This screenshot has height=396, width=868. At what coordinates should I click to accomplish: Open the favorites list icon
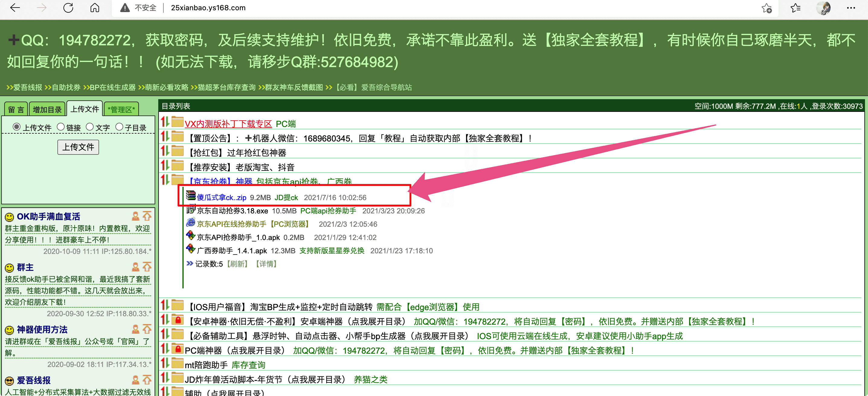point(796,8)
